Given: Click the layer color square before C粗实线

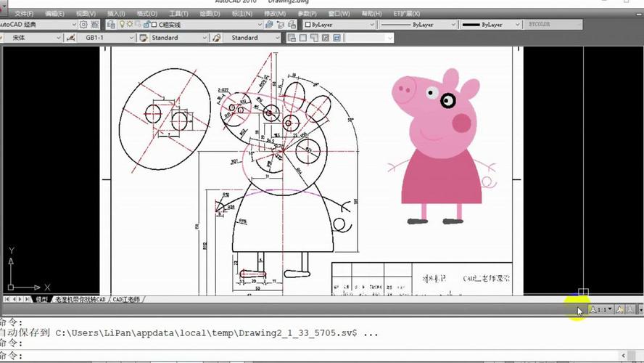Looking at the screenshot, I should [x=154, y=25].
